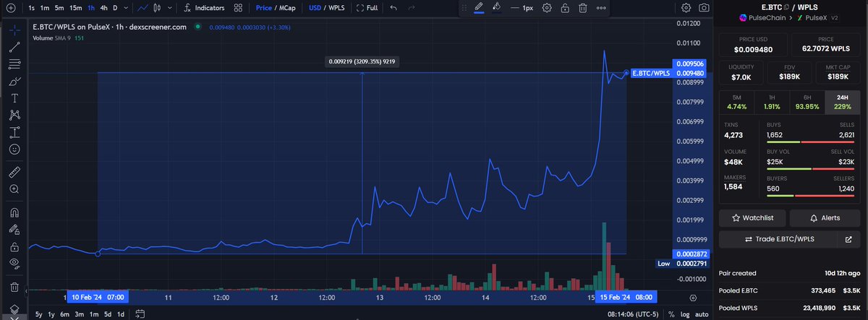Select the 1h interval
Screen dimensions: 868x320
(x=90, y=8)
